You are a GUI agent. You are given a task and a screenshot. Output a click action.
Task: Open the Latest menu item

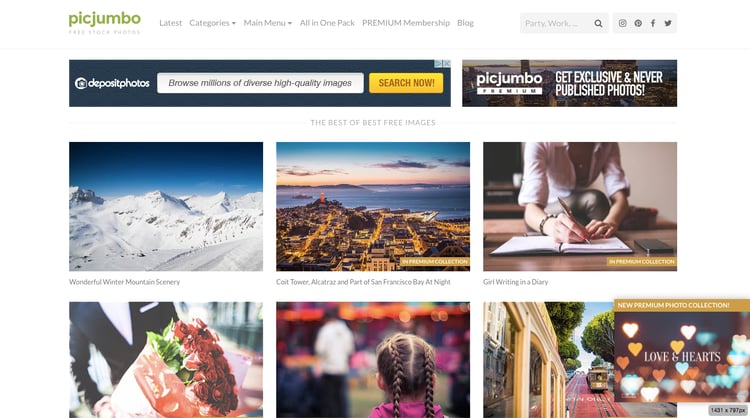pos(170,22)
